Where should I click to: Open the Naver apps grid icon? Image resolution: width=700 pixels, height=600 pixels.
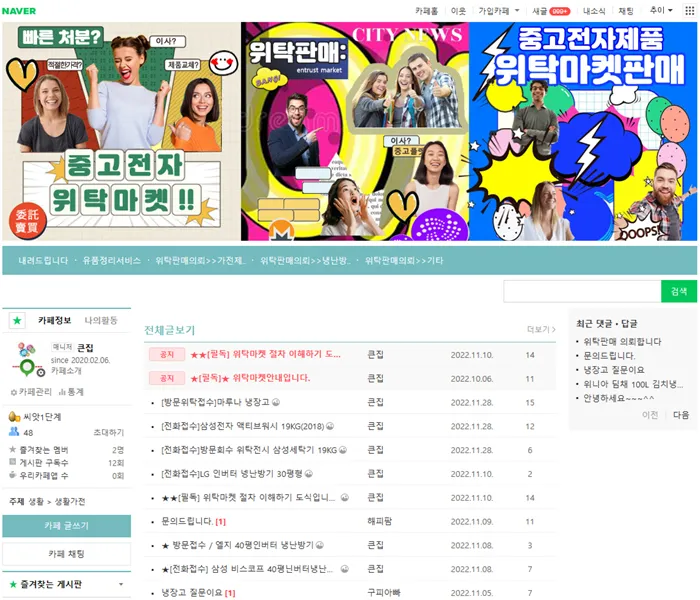(x=689, y=11)
